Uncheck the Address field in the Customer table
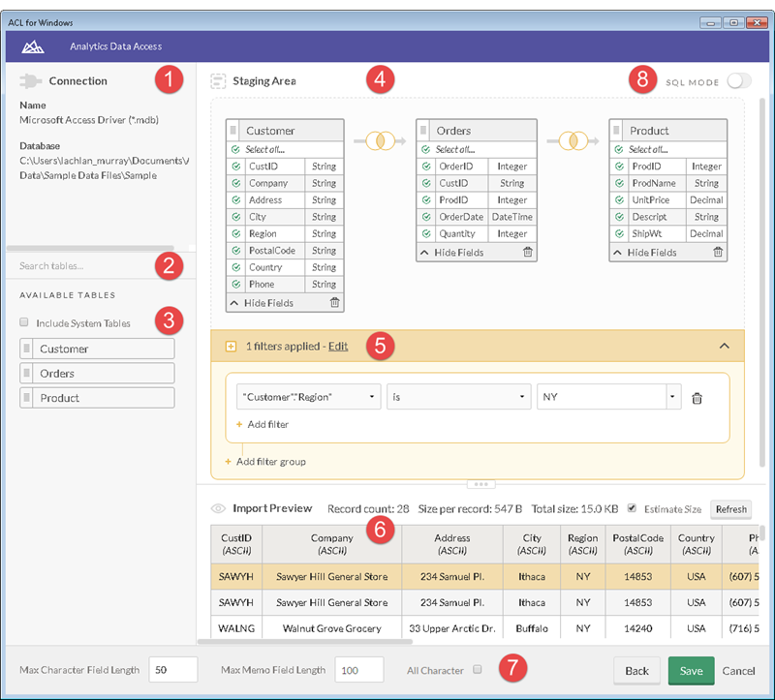 tap(236, 200)
